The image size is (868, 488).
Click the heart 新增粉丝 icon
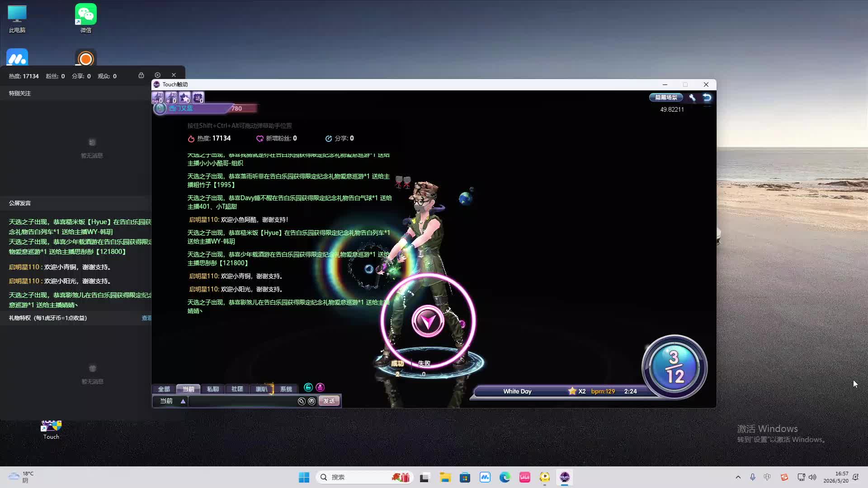(260, 139)
